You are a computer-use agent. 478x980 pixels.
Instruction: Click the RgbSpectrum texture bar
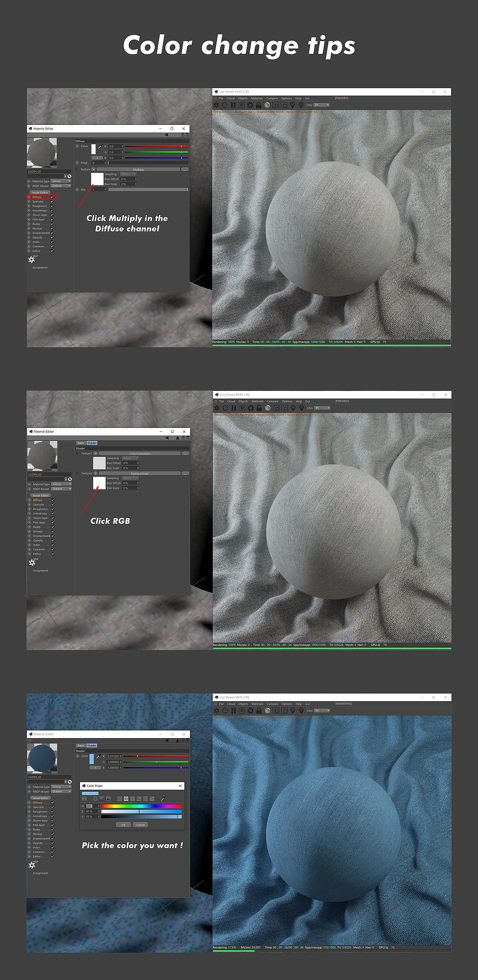(139, 473)
